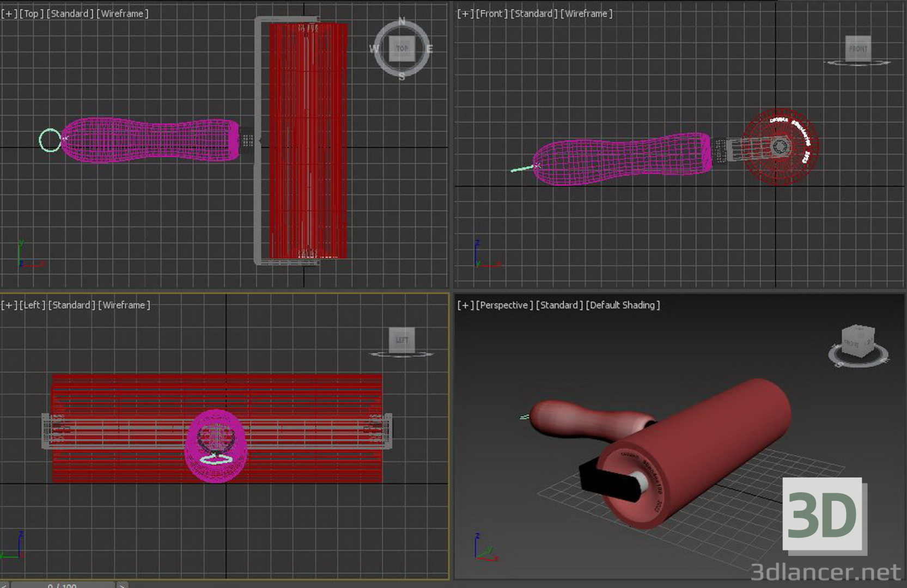
Task: Click the ViewCube in the Left viewport
Action: [x=402, y=339]
